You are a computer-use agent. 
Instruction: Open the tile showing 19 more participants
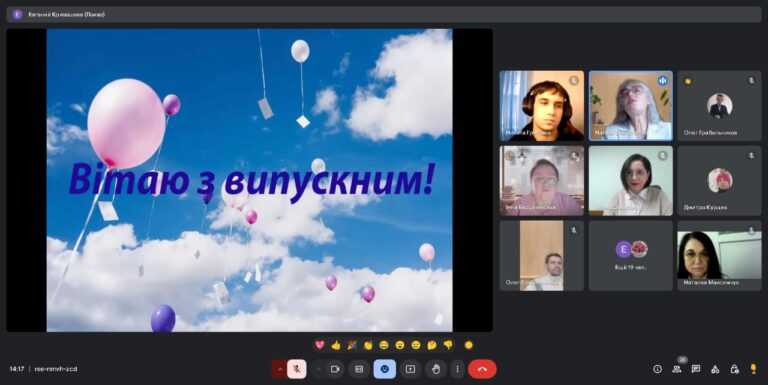(631, 255)
